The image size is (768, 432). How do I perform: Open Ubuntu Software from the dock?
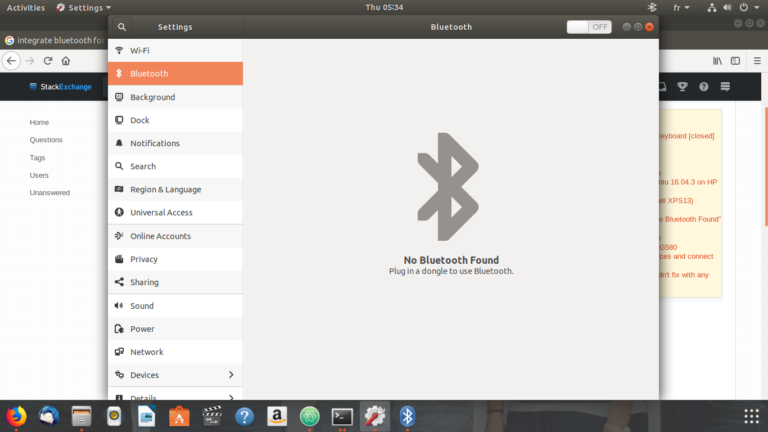pyautogui.click(x=179, y=416)
